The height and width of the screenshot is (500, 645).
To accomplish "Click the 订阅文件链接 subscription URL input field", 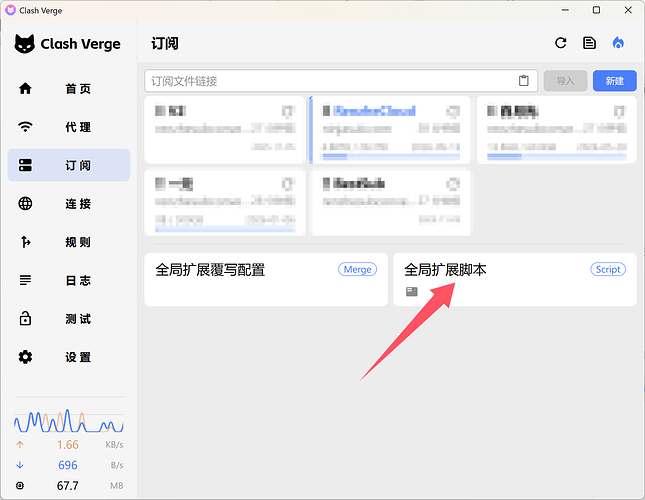I will (x=341, y=81).
